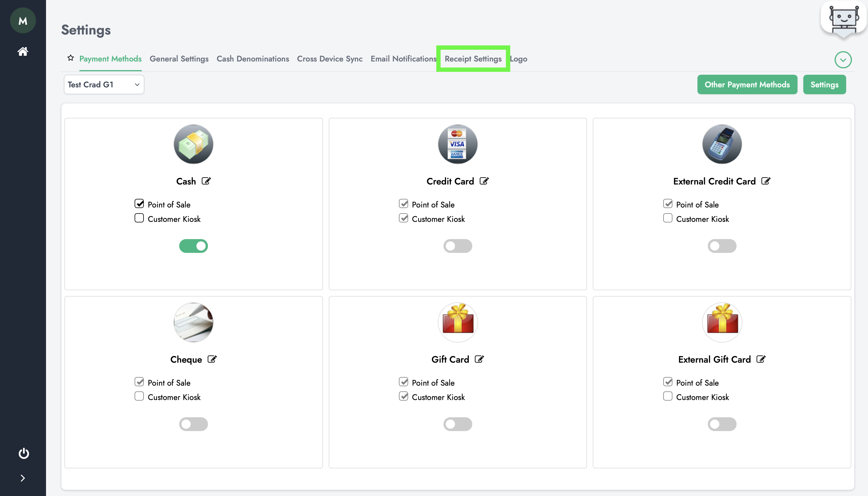868x496 pixels.
Task: Switch to Receipt Settings tab
Action: pos(473,59)
